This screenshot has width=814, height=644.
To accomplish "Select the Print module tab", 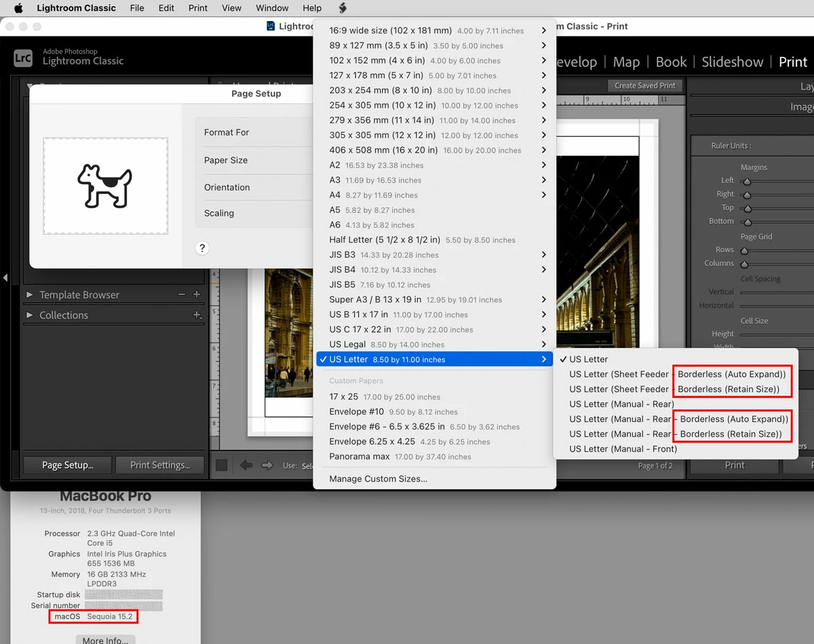I will coord(793,62).
